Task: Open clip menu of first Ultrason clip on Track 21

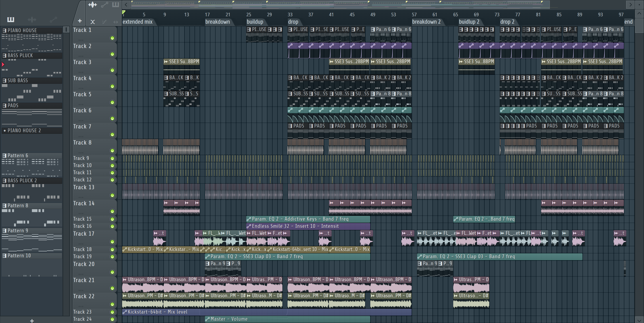Action: pos(125,279)
